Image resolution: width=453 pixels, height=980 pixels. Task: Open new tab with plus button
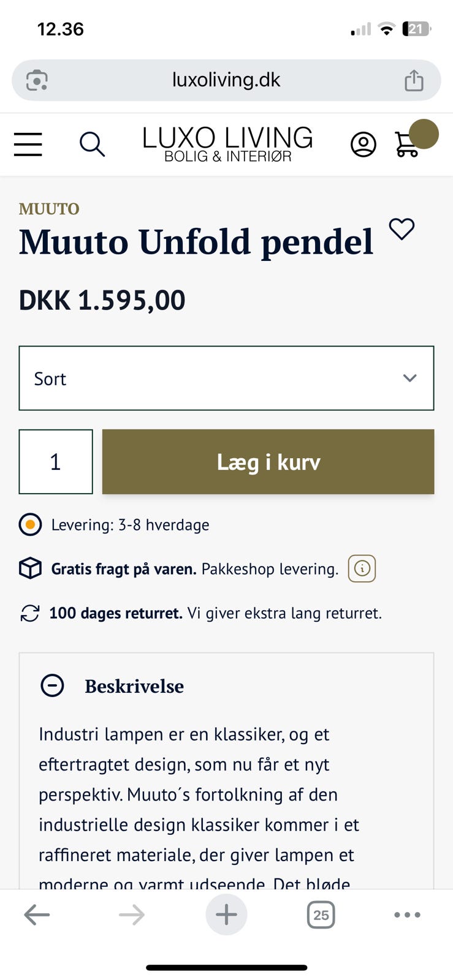(x=226, y=915)
